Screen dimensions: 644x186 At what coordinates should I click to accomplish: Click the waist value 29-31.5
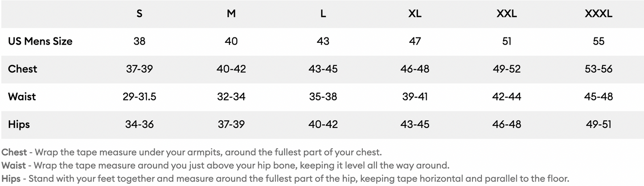pyautogui.click(x=139, y=97)
